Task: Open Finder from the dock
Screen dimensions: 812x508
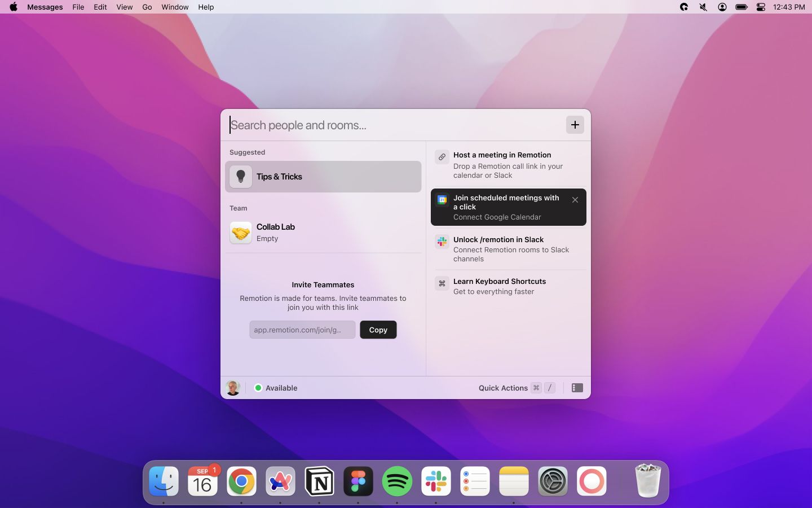Action: [164, 481]
